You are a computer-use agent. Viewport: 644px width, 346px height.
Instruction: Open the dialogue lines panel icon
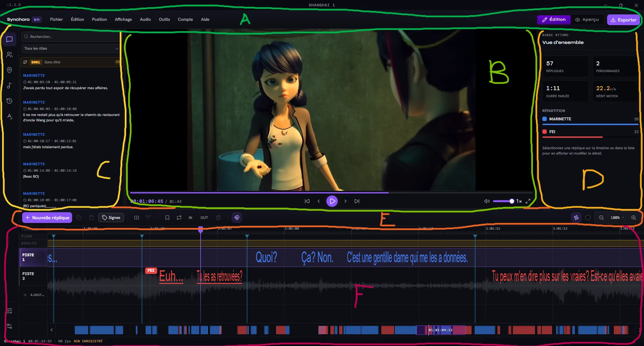coord(9,39)
